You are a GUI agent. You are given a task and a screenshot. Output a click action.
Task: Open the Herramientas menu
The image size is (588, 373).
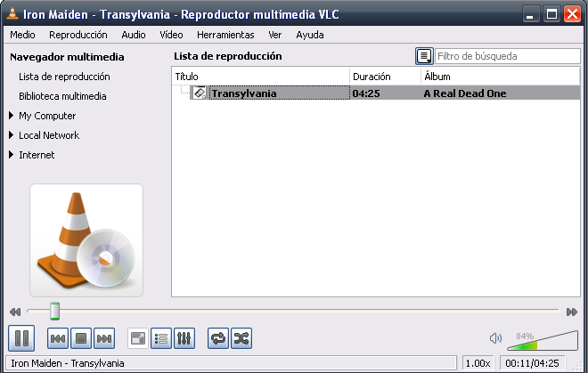point(225,35)
